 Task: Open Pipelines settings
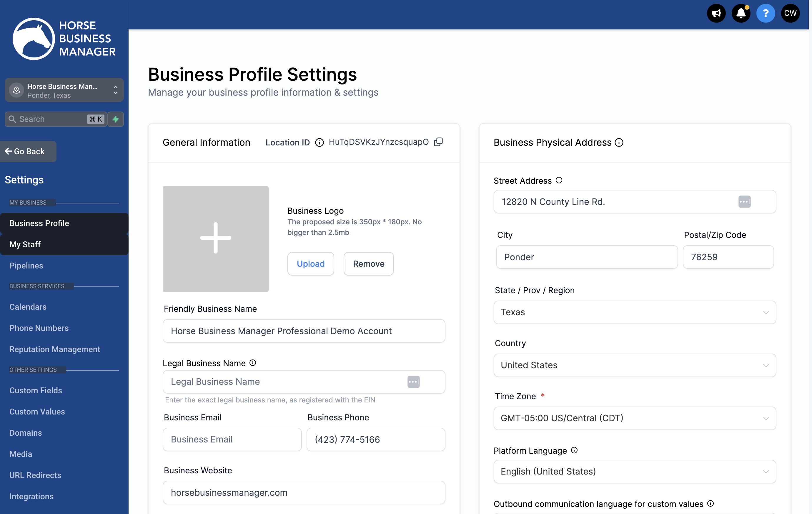[x=26, y=266]
